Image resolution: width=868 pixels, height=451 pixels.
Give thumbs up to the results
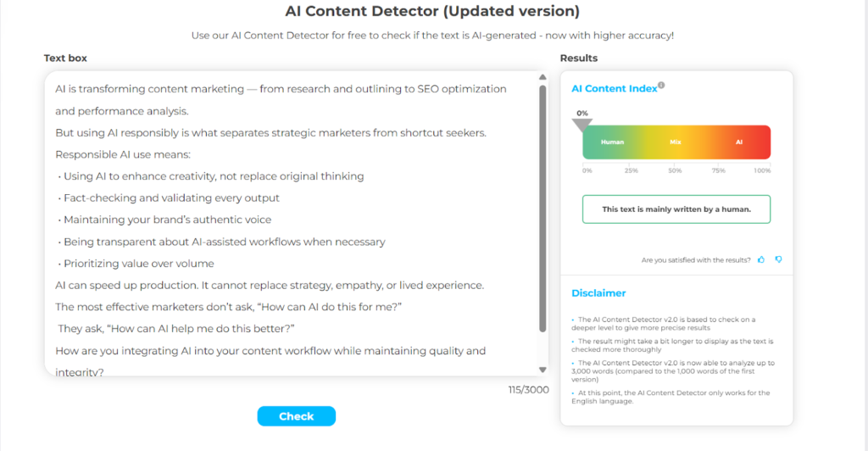[761, 259]
